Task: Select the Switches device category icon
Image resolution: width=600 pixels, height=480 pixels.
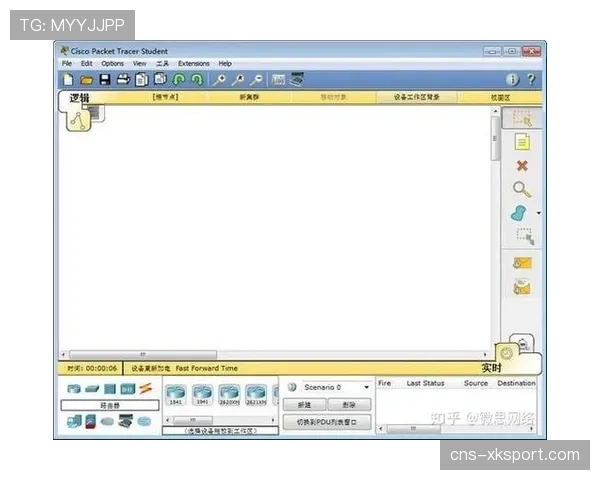Action: click(x=92, y=389)
